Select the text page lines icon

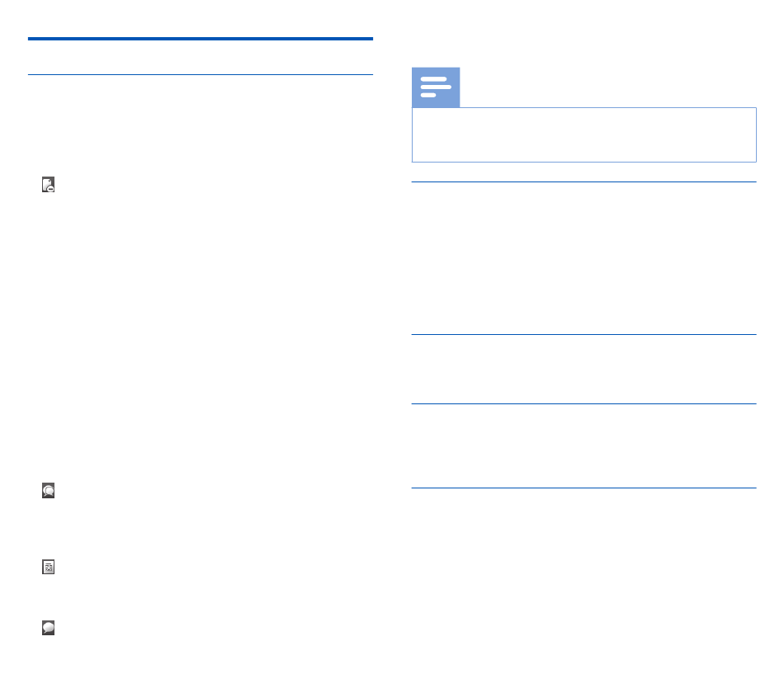point(48,567)
